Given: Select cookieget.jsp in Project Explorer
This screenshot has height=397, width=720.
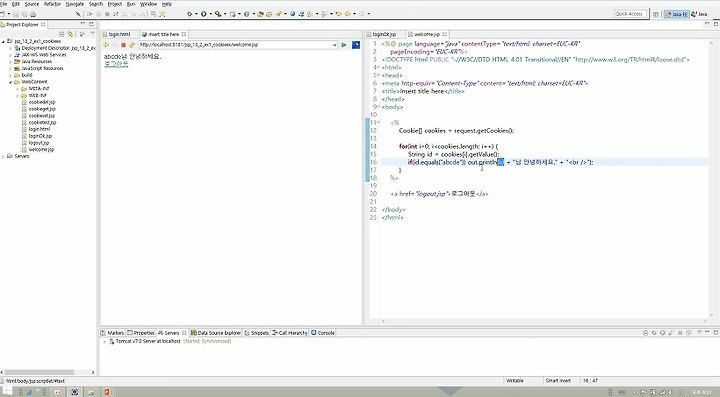Looking at the screenshot, I should click(41, 109).
